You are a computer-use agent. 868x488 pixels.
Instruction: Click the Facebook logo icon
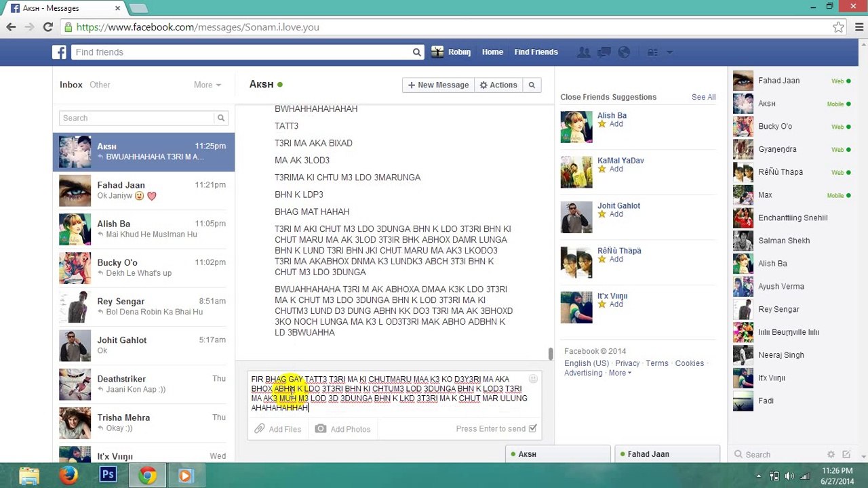[60, 52]
